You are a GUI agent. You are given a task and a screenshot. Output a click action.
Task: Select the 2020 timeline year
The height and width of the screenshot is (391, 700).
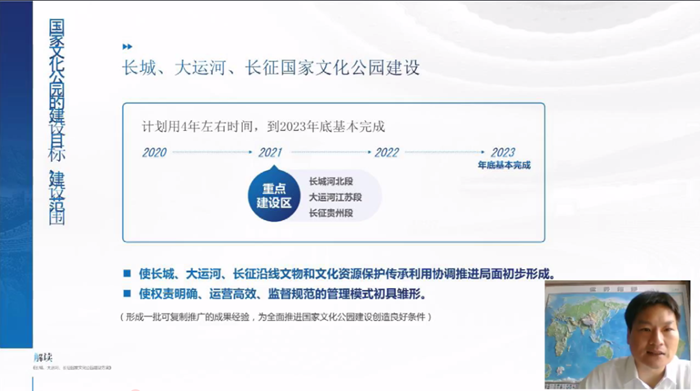click(x=154, y=153)
